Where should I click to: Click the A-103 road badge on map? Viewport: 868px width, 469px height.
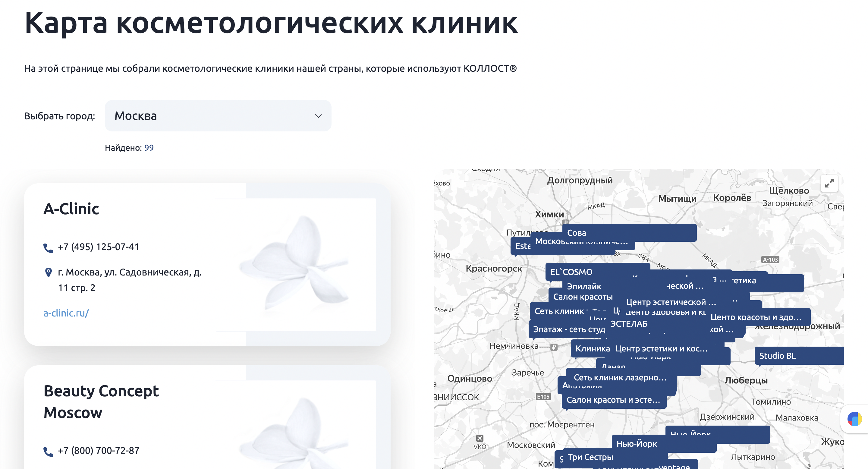tap(770, 260)
